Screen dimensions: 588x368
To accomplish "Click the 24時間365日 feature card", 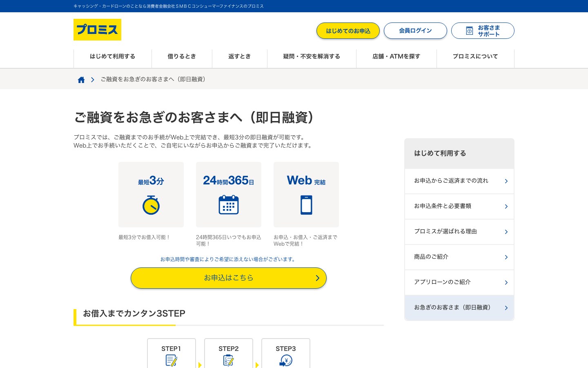I will tap(229, 195).
